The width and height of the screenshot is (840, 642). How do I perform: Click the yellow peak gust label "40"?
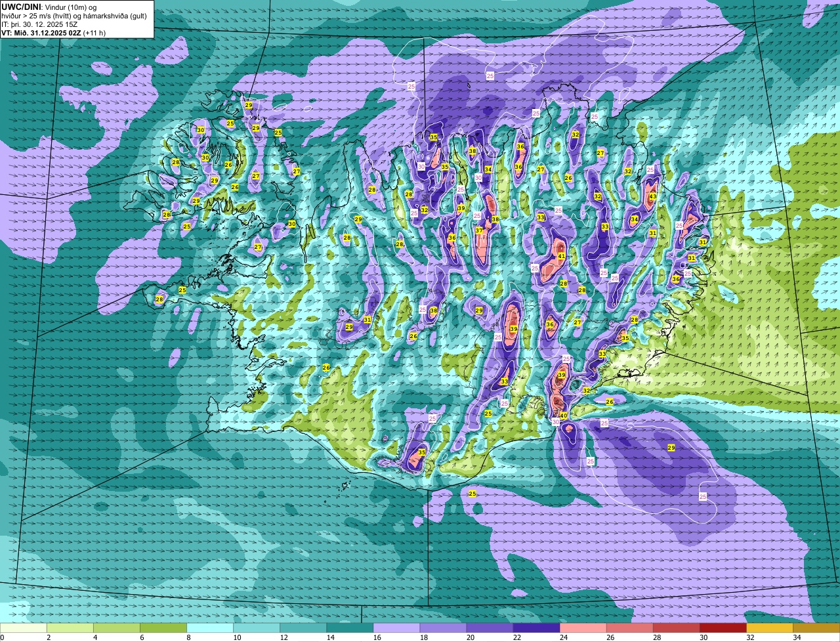pos(563,416)
